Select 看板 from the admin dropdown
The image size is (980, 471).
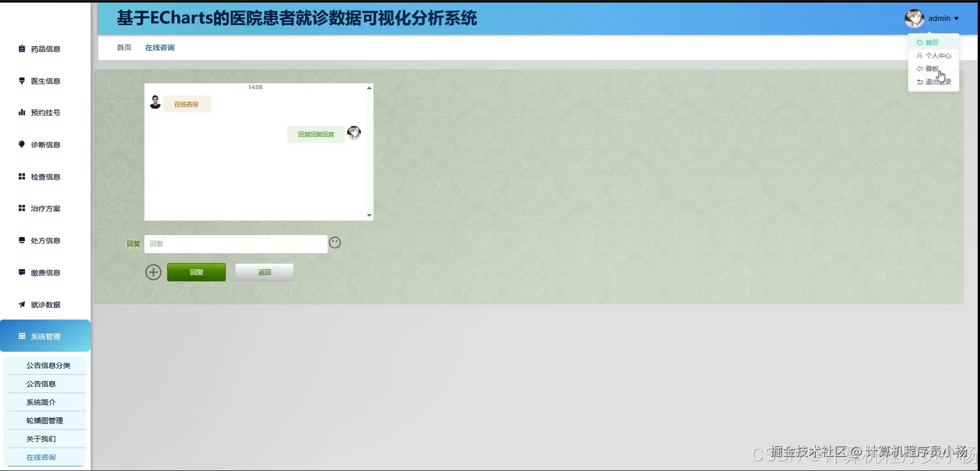[x=931, y=68]
